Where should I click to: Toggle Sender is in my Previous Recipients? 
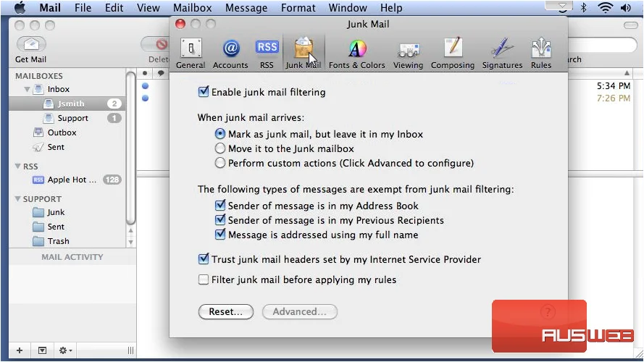tap(220, 219)
